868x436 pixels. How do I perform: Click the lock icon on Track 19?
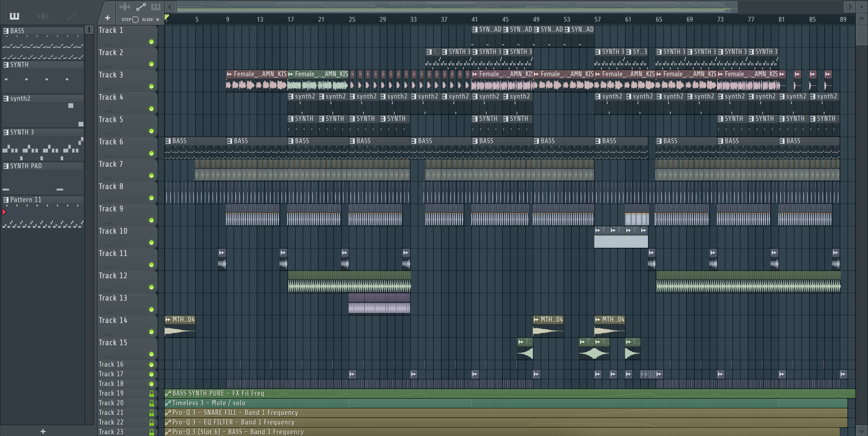click(152, 393)
